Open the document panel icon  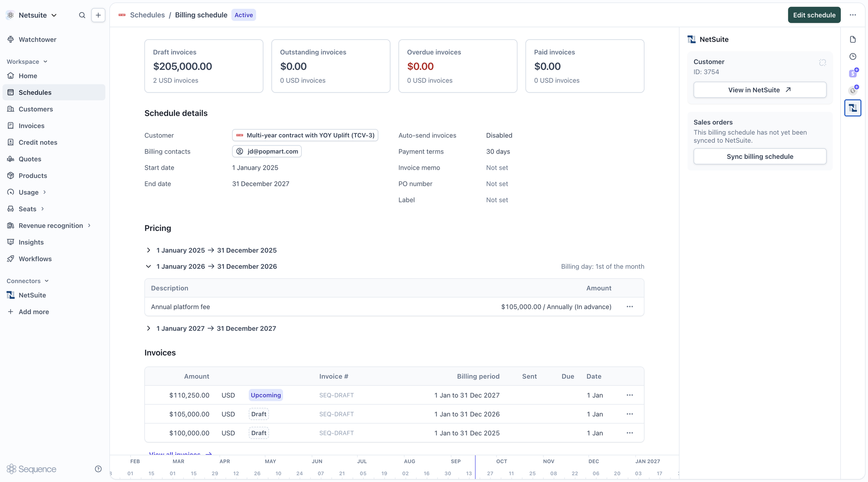coord(853,40)
